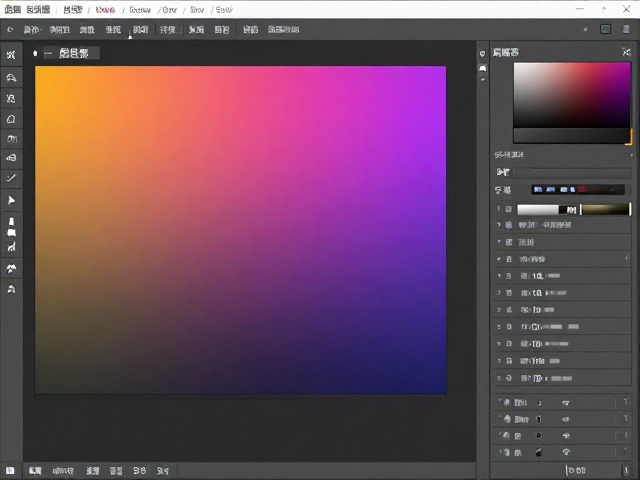Image resolution: width=640 pixels, height=480 pixels.
Task: Open the red-colored tab in the title bar
Action: tap(105, 9)
